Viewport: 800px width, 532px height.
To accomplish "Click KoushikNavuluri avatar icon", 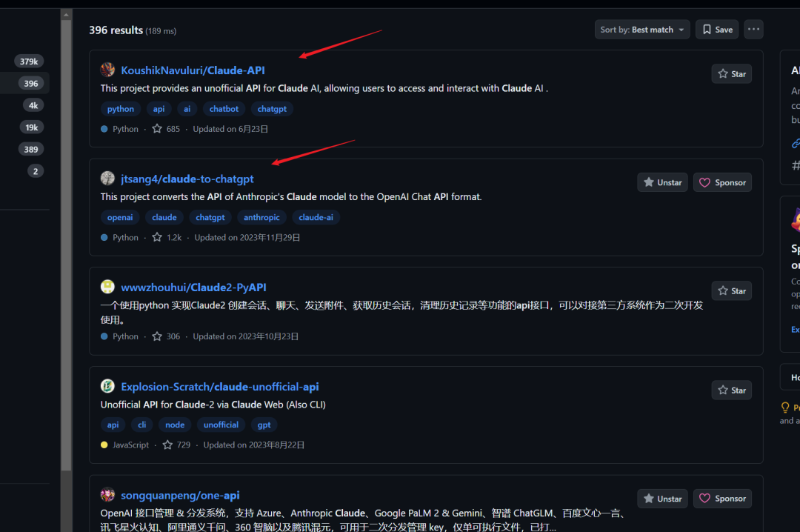I will (107, 70).
